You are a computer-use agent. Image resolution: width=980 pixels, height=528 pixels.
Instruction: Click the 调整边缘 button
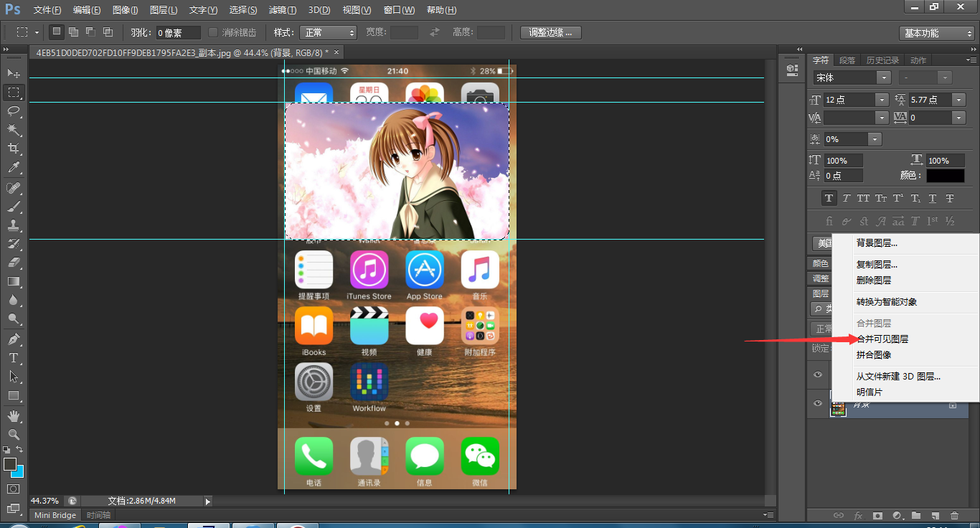pos(550,32)
